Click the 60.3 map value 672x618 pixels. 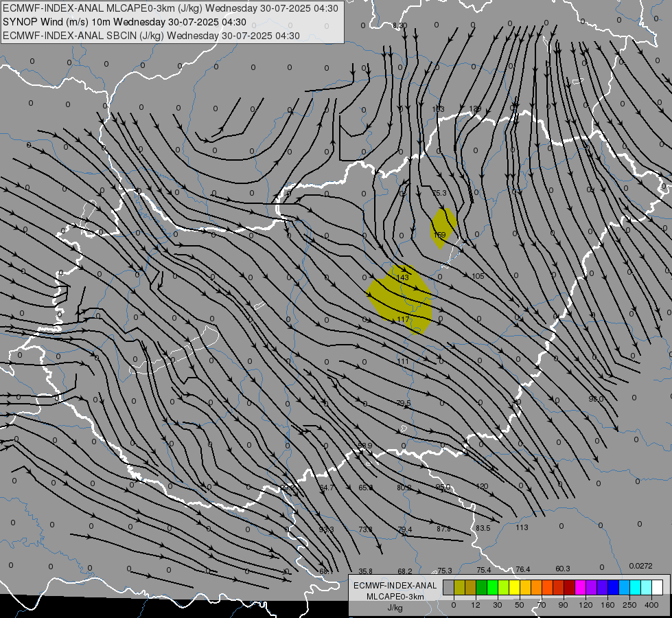click(x=563, y=569)
